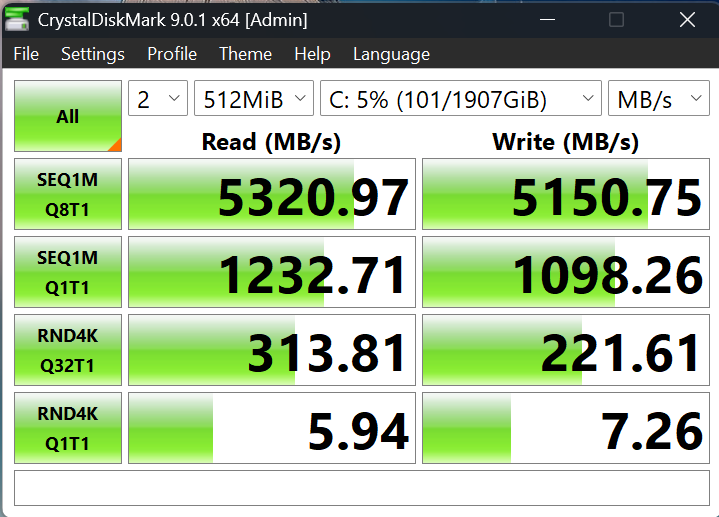Start all benchmarks with the All button
This screenshot has height=517, width=719.
pos(68,116)
